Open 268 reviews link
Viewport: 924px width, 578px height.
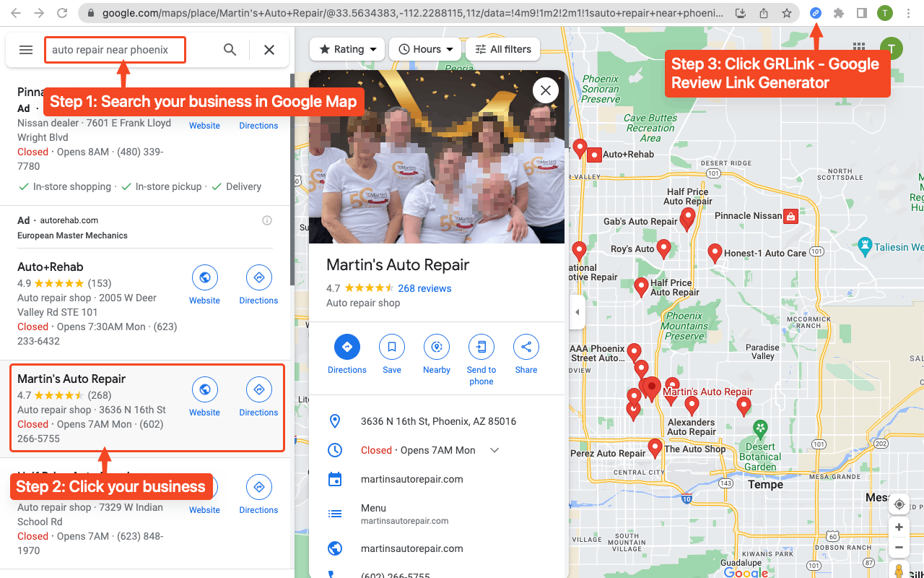424,288
